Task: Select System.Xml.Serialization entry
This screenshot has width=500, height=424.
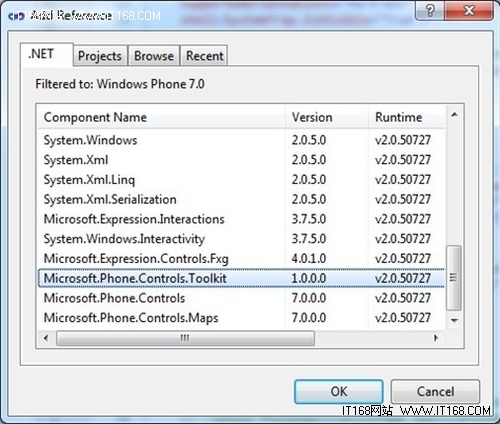Action: point(242,199)
